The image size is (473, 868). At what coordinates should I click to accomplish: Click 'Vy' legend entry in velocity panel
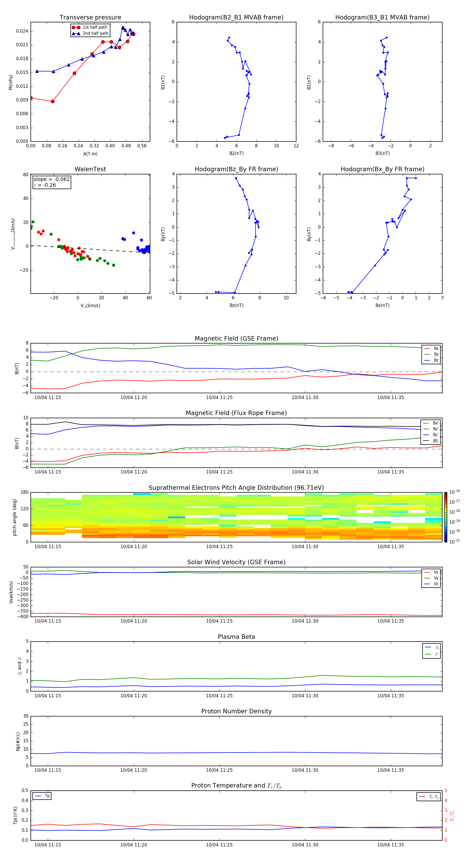[431, 578]
